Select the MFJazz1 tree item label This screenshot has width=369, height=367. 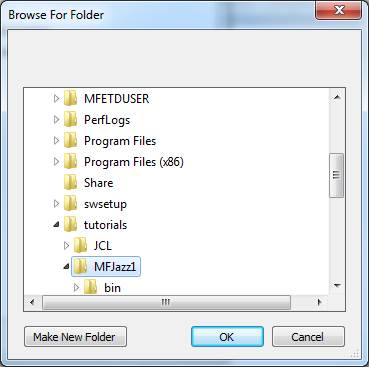pyautogui.click(x=115, y=267)
